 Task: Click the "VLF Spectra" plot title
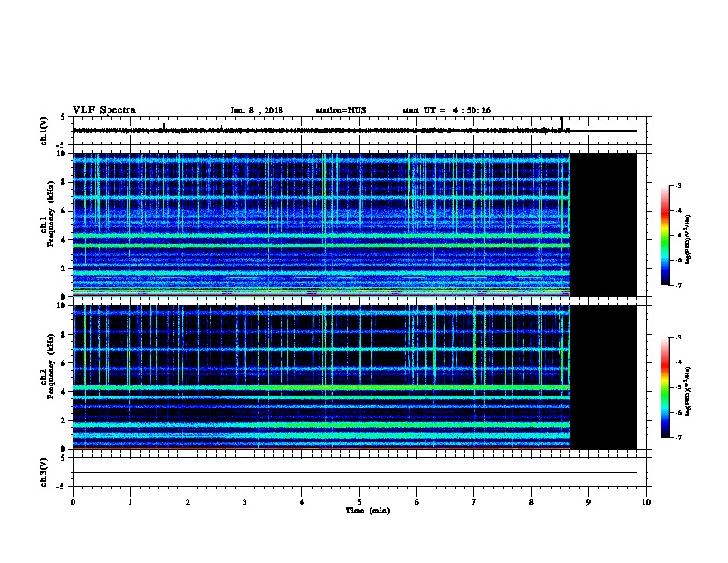[104, 110]
